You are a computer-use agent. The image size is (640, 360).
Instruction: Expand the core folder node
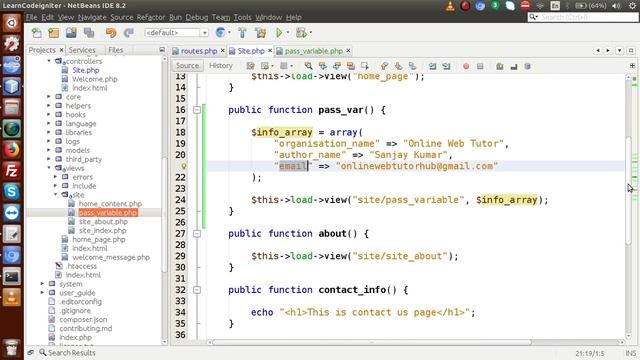click(49, 97)
